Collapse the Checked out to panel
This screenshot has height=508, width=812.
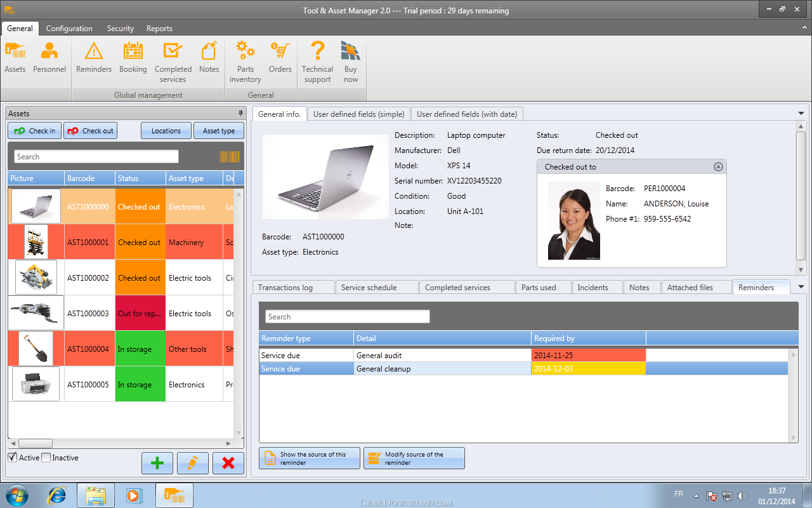coord(718,166)
